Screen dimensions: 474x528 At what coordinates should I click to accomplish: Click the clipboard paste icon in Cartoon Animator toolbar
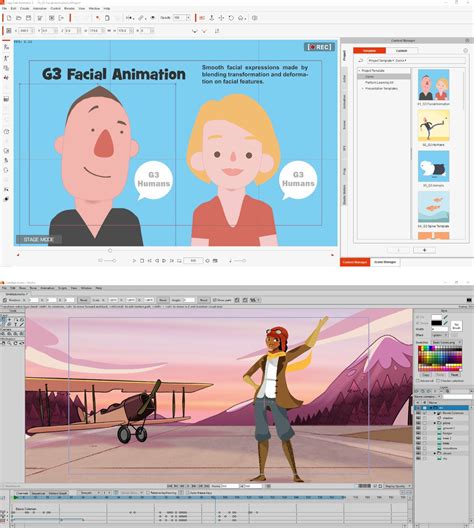click(107, 18)
